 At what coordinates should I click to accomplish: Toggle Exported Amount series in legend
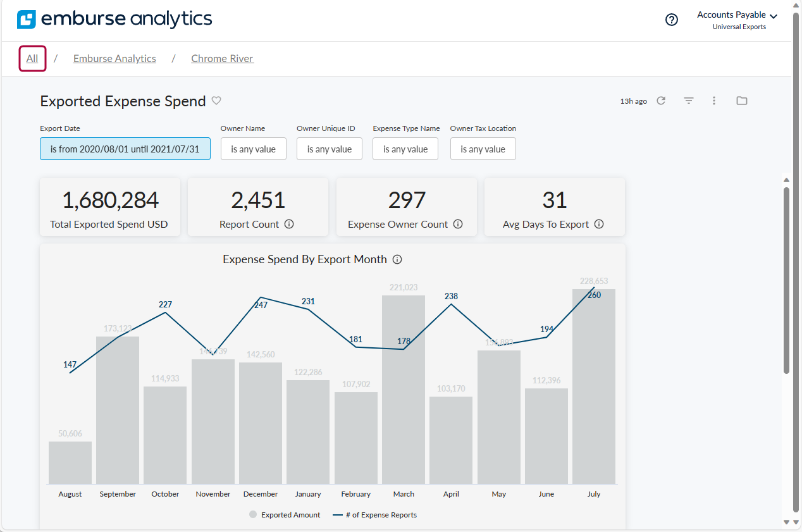click(285, 515)
